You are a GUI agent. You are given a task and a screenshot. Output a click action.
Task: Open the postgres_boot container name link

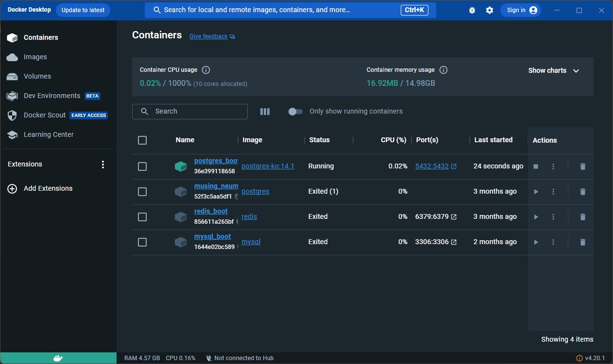(216, 161)
